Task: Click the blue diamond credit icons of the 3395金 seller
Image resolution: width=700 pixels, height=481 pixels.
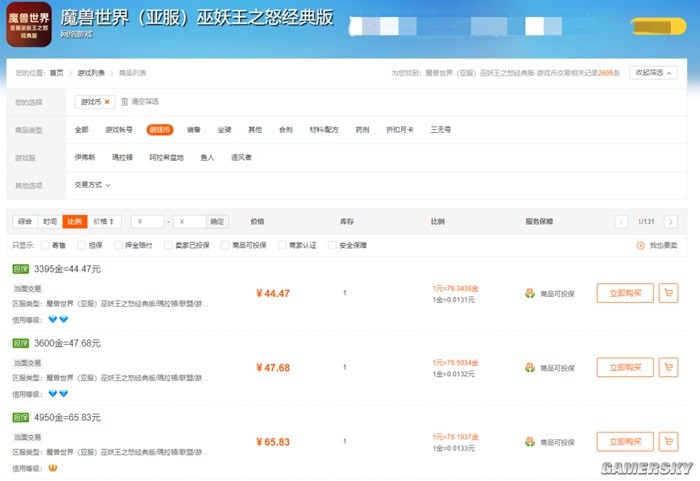Action: click(58, 319)
